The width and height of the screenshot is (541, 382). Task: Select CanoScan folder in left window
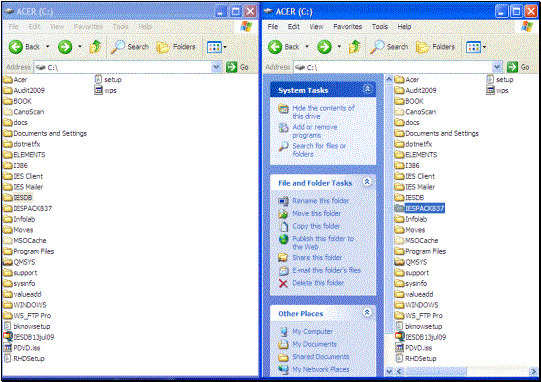(23, 112)
